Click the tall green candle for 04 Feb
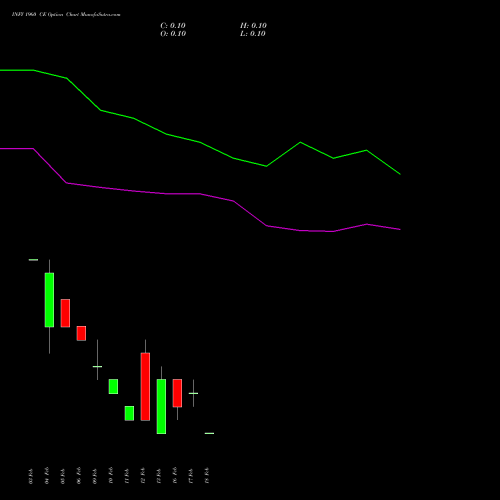This screenshot has width=500, height=500. 49,300
